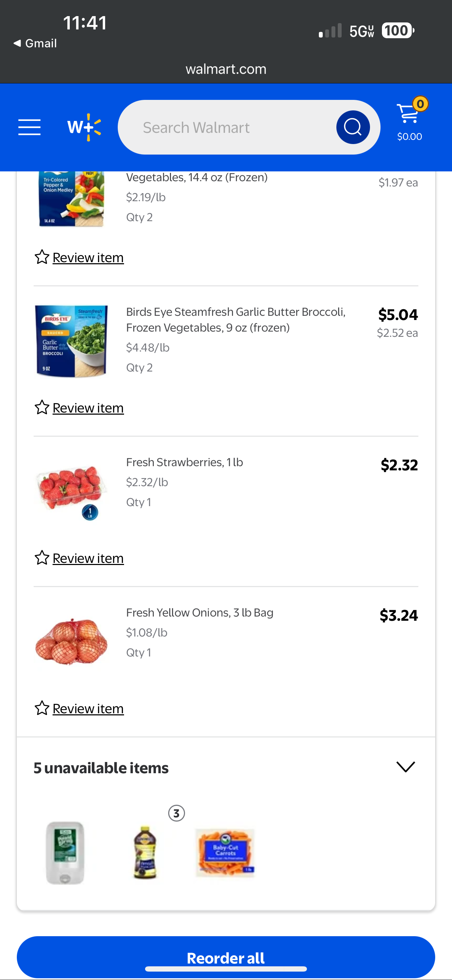Open the hamburger menu

click(29, 127)
